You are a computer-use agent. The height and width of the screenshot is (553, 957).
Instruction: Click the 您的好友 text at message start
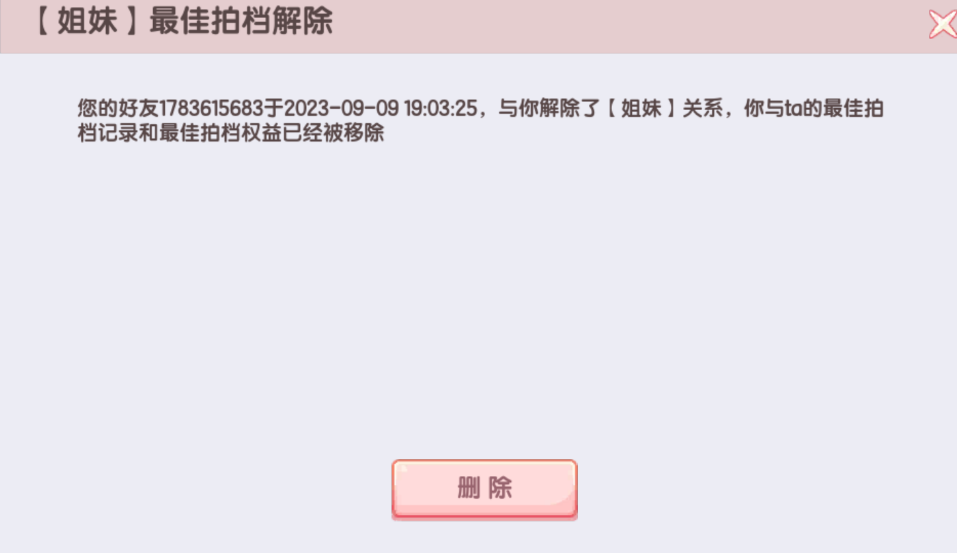pos(118,109)
